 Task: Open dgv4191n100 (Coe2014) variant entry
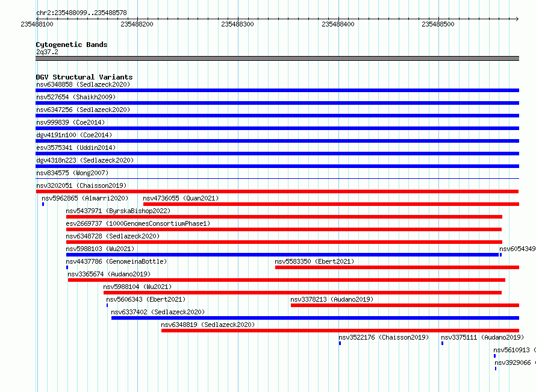point(74,135)
